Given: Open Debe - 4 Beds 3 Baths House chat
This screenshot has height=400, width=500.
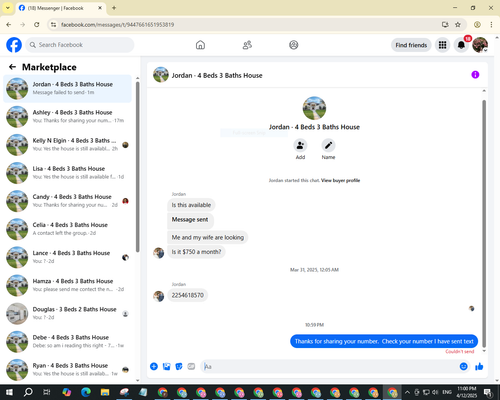Looking at the screenshot, I should pyautogui.click(x=67, y=341).
